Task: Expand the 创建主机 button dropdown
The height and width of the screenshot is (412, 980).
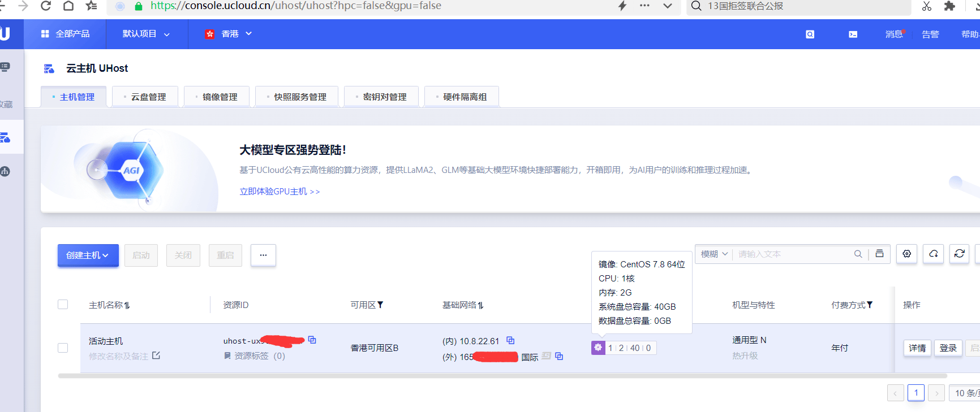Action: 88,255
